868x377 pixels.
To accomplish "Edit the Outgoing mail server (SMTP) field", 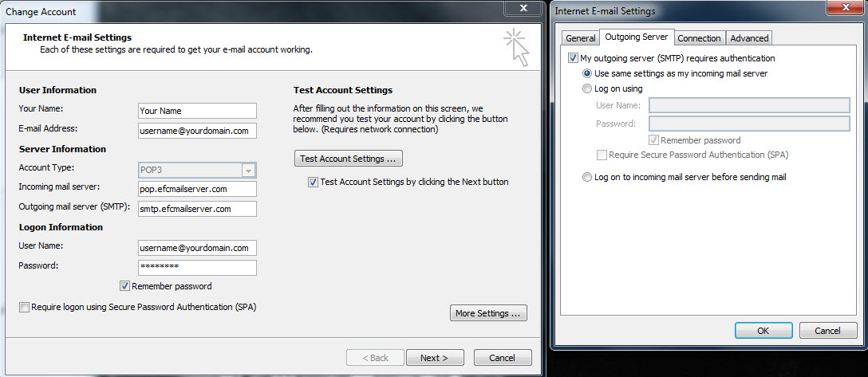I will click(x=197, y=209).
